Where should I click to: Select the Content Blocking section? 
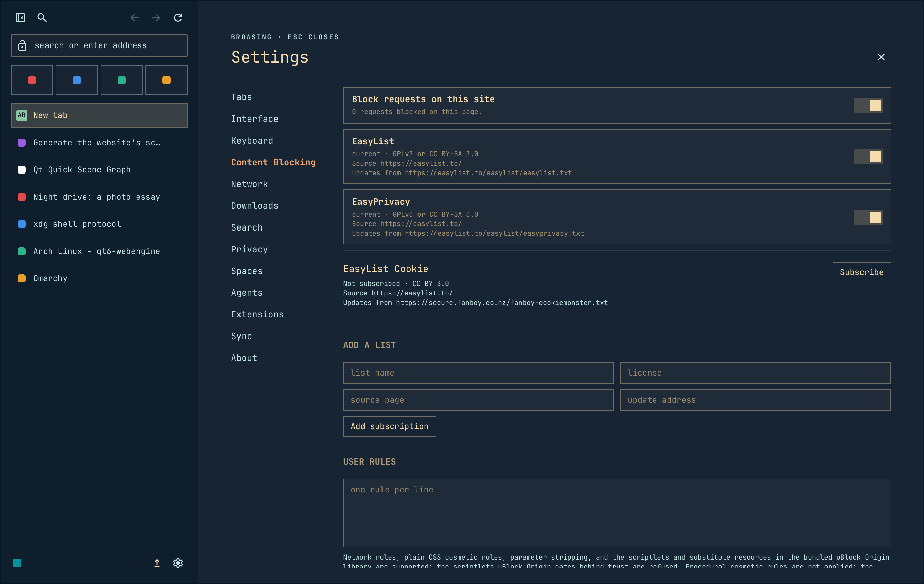point(273,163)
